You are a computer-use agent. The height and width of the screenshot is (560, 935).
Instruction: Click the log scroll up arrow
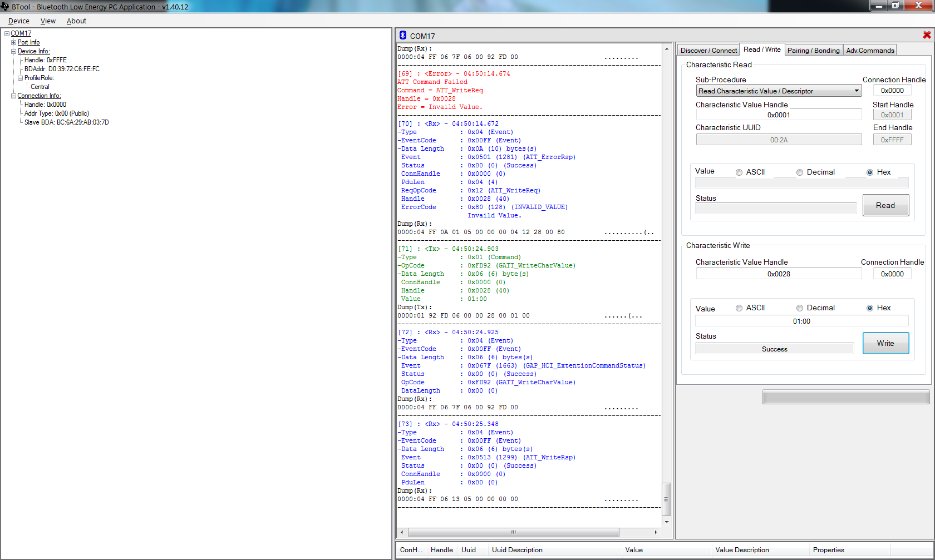666,49
